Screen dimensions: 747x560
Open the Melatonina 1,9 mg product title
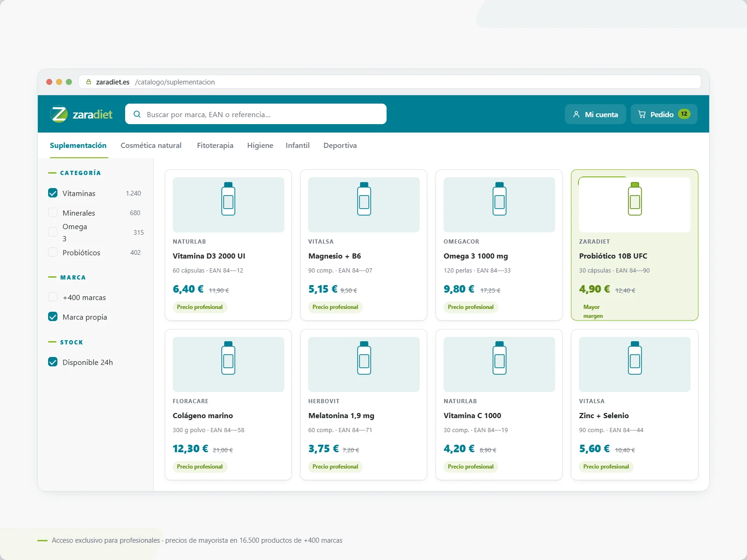(x=341, y=416)
